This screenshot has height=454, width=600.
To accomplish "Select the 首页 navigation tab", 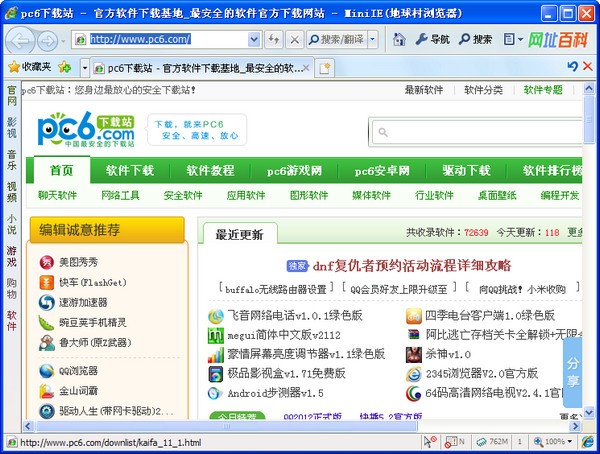I will pyautogui.click(x=62, y=170).
